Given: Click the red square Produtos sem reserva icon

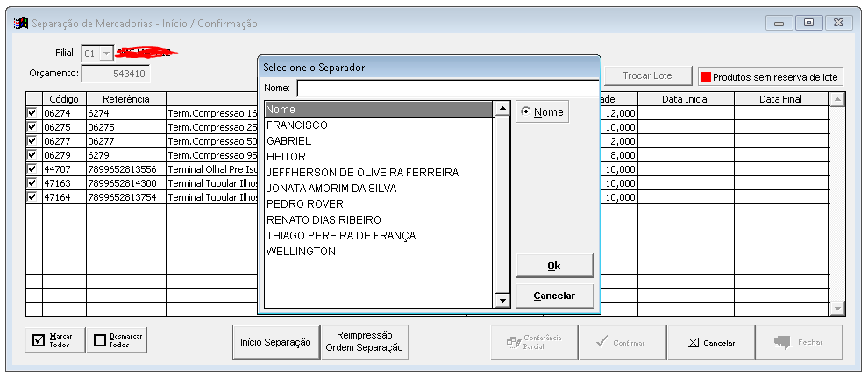Looking at the screenshot, I should 704,77.
